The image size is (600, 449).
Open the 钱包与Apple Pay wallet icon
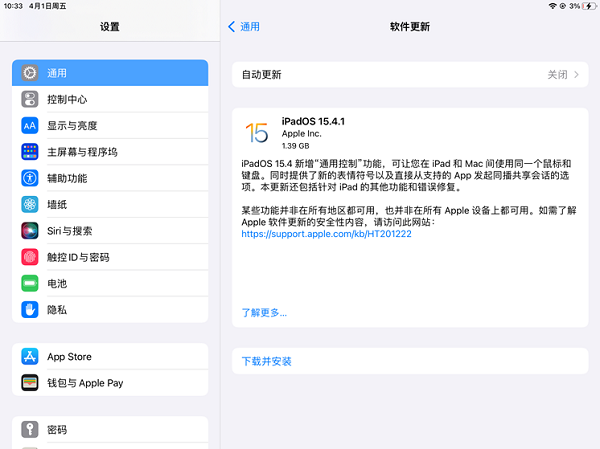30,383
